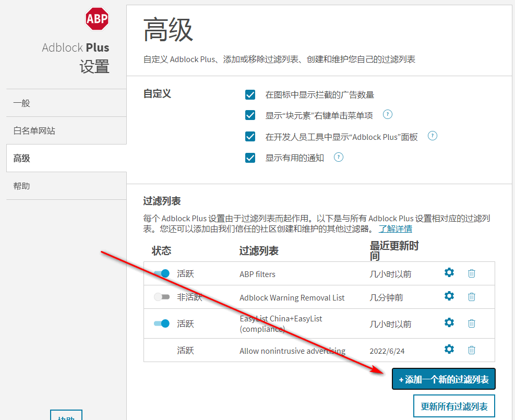Image resolution: width=515 pixels, height=420 pixels.
Task: Open gear settings for EasyList China+EasyList
Action: click(x=449, y=323)
